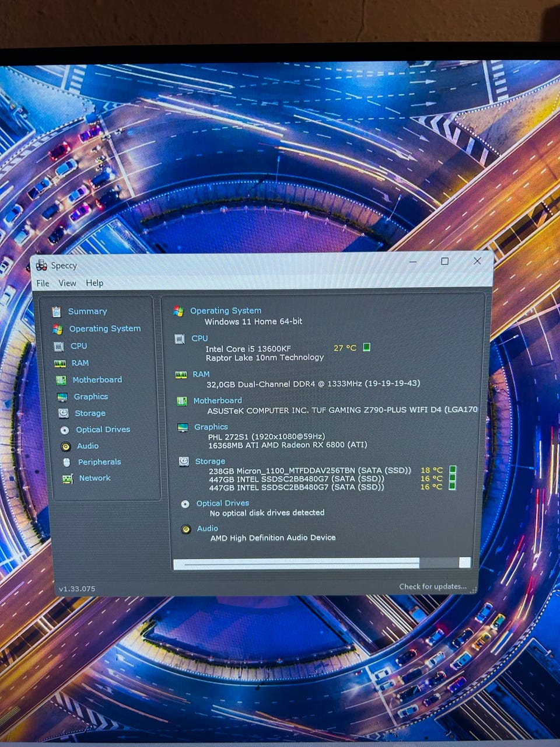Open the RAM heading link in summary
Viewport: 560px width, 747px height.
[x=201, y=375]
